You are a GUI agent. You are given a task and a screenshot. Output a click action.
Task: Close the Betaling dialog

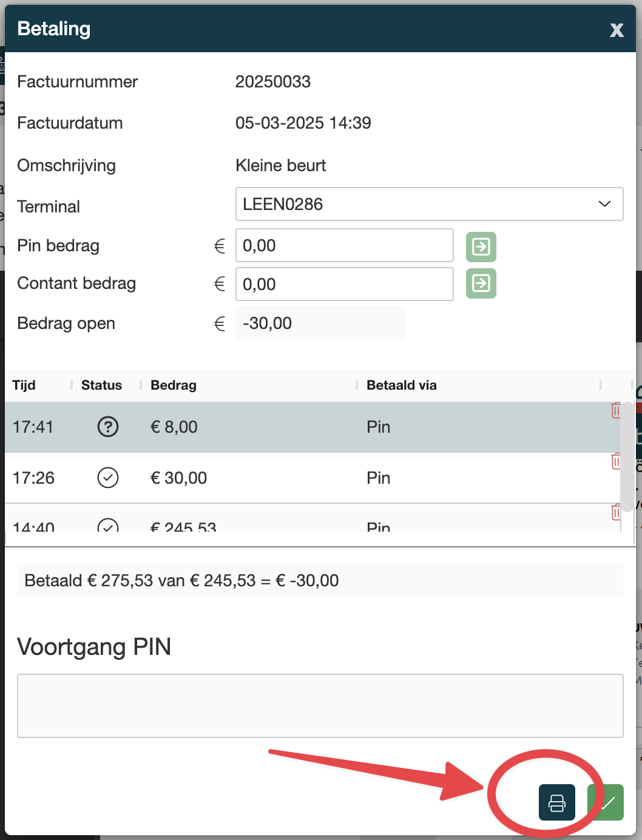tap(617, 30)
